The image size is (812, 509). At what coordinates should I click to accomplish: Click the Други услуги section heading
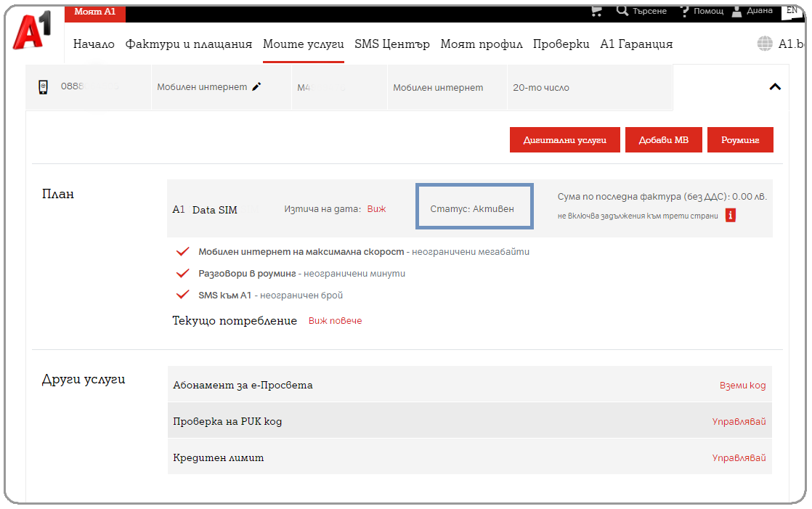point(84,379)
